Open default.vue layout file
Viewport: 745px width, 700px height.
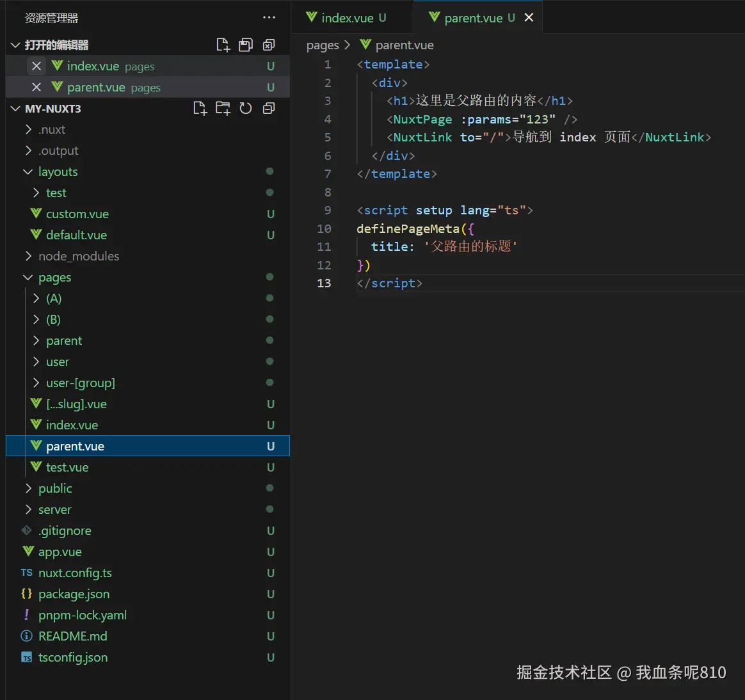tap(148, 235)
